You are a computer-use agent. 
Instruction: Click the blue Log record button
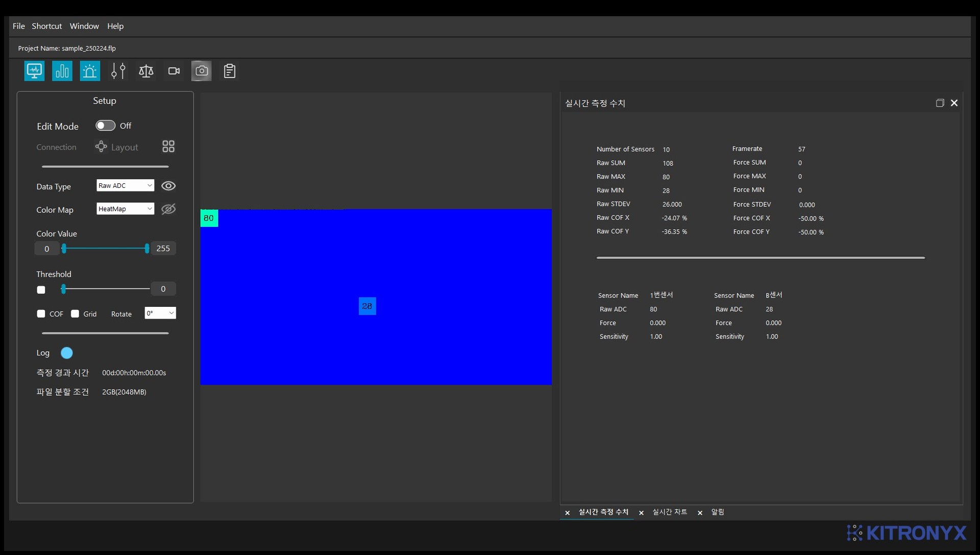click(67, 353)
